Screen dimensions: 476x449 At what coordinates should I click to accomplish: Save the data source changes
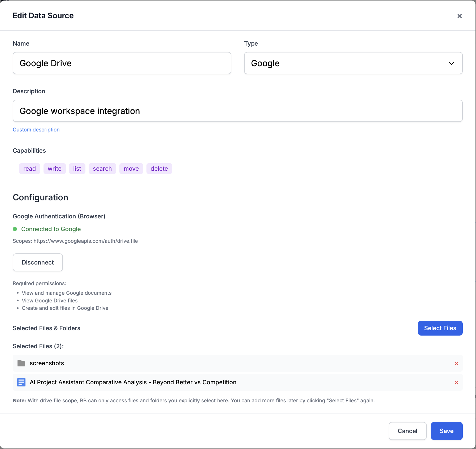(x=447, y=431)
